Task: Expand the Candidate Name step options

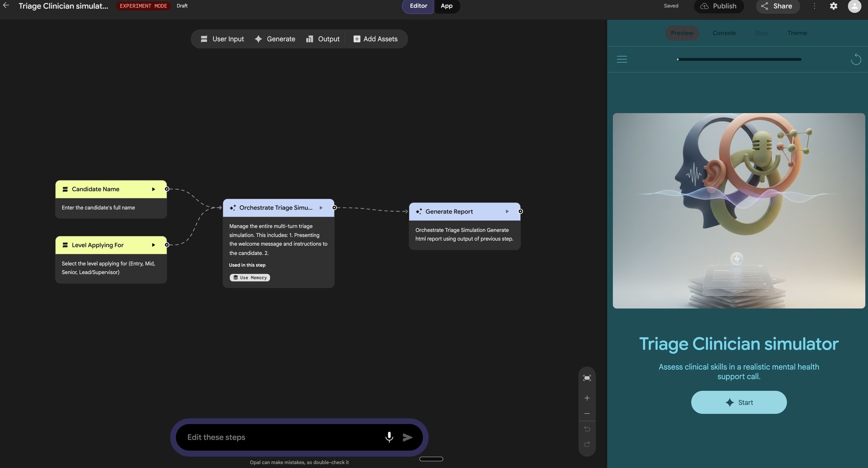Action: tap(153, 189)
